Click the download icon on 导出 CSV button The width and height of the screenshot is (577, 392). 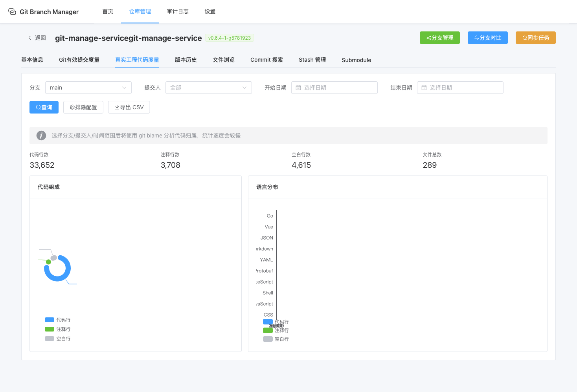pos(118,107)
